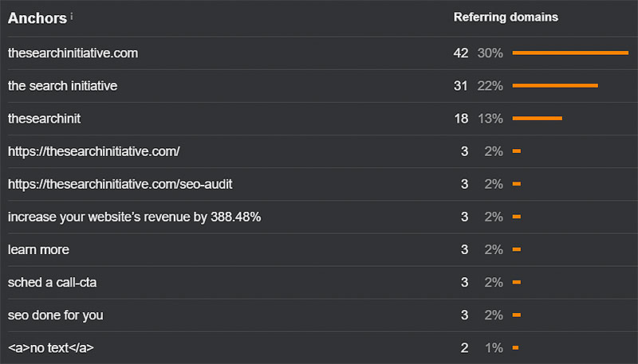Click the orange bar for 13% share
The image size is (638, 364).
click(538, 119)
